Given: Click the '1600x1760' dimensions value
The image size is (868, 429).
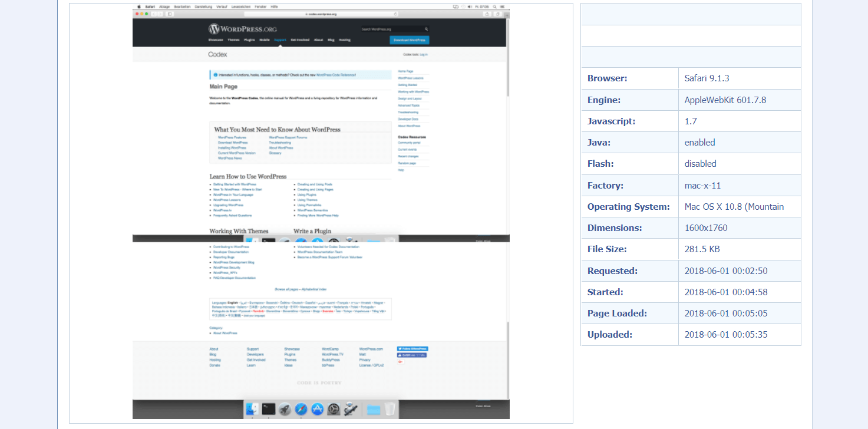Looking at the screenshot, I should tap(706, 227).
